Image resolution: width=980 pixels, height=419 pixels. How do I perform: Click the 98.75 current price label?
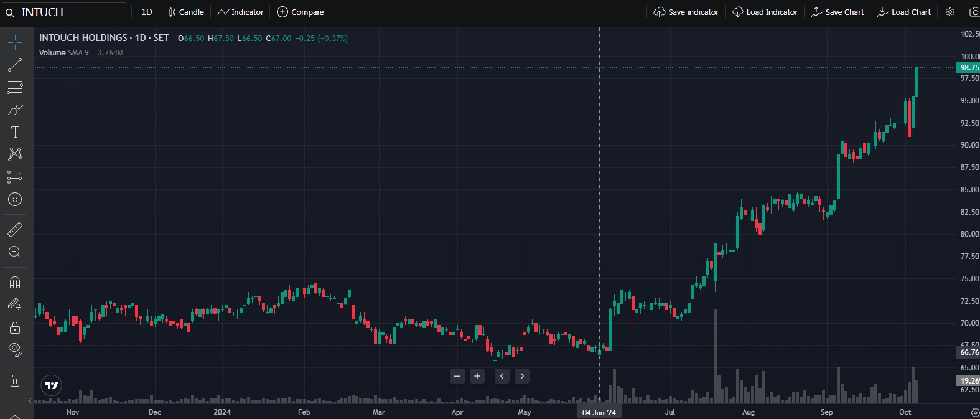click(968, 68)
